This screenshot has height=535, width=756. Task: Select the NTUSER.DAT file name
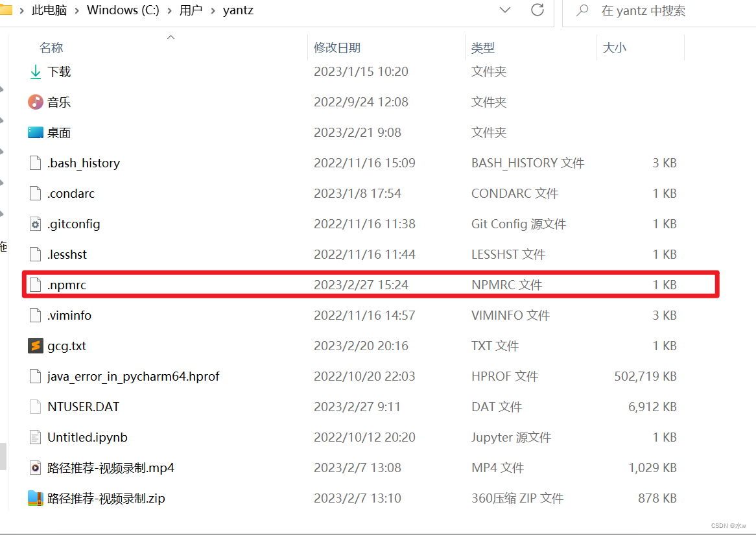(x=84, y=407)
